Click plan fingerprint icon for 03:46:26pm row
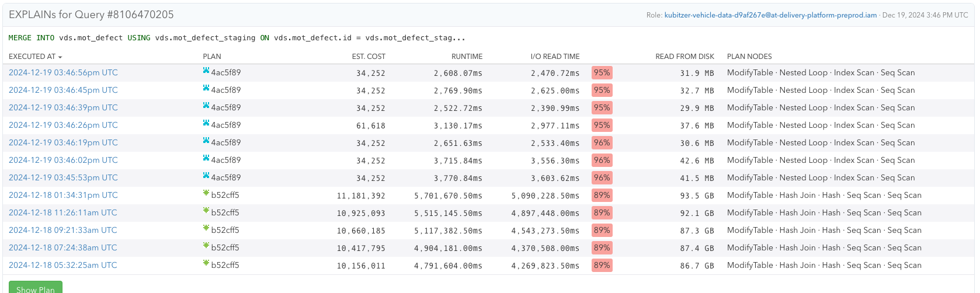 (x=206, y=123)
